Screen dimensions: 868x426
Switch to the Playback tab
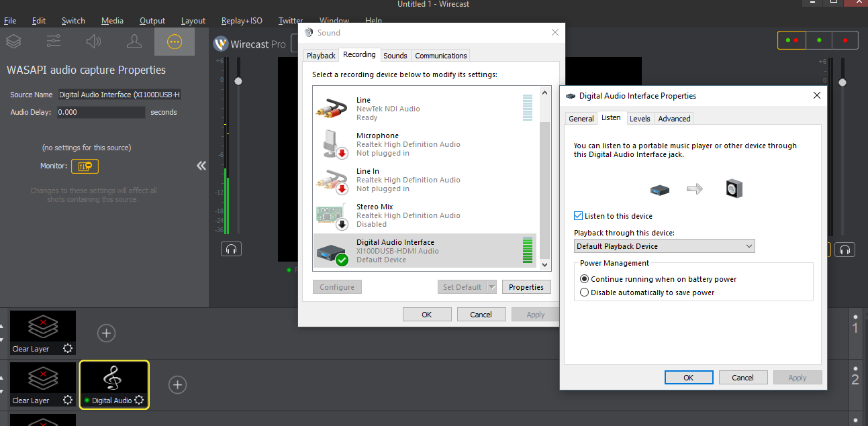tap(321, 56)
